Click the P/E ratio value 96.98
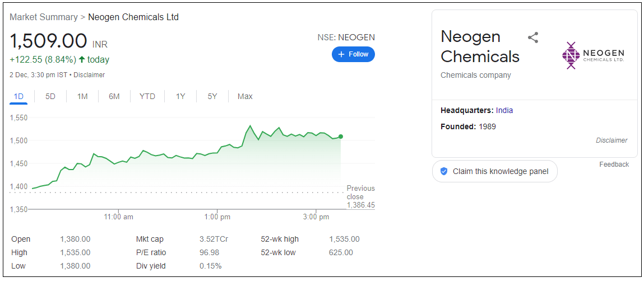The image size is (644, 282). coord(210,252)
